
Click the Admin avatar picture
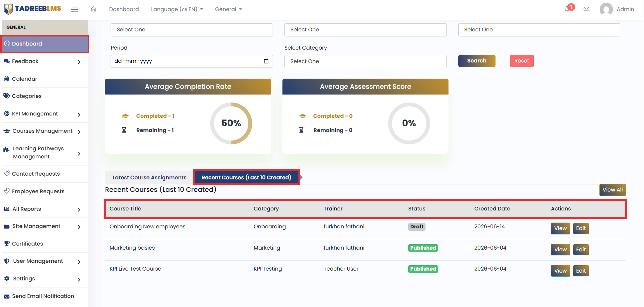tap(606, 9)
